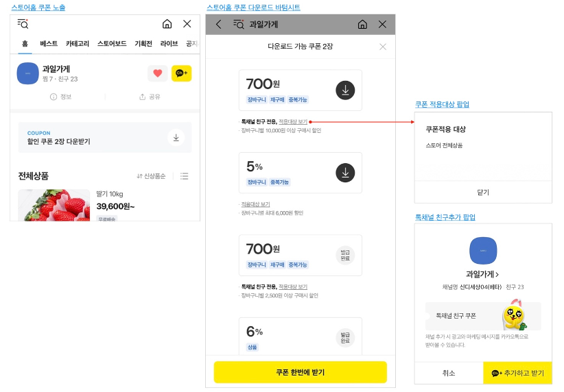564x392 pixels.
Task: Click 추가하고 받기 button in friend popup
Action: coord(517,373)
